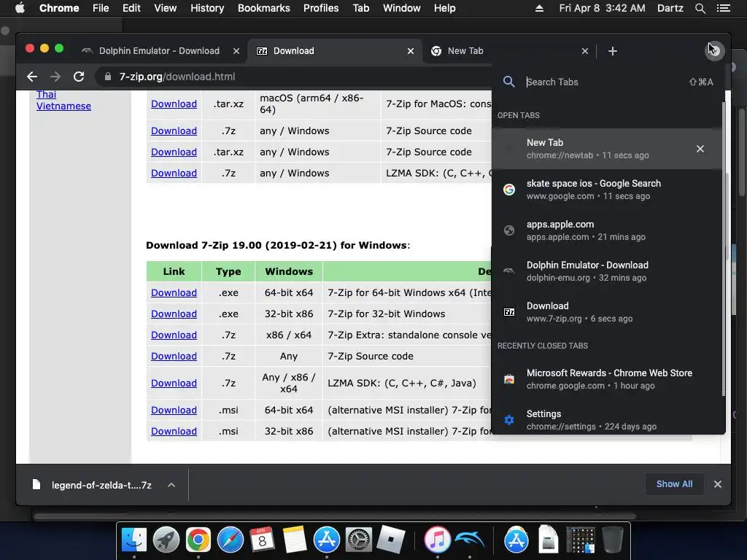Download the 32-bit x86 .msi installer
Image resolution: width=747 pixels, height=560 pixels.
point(174,432)
